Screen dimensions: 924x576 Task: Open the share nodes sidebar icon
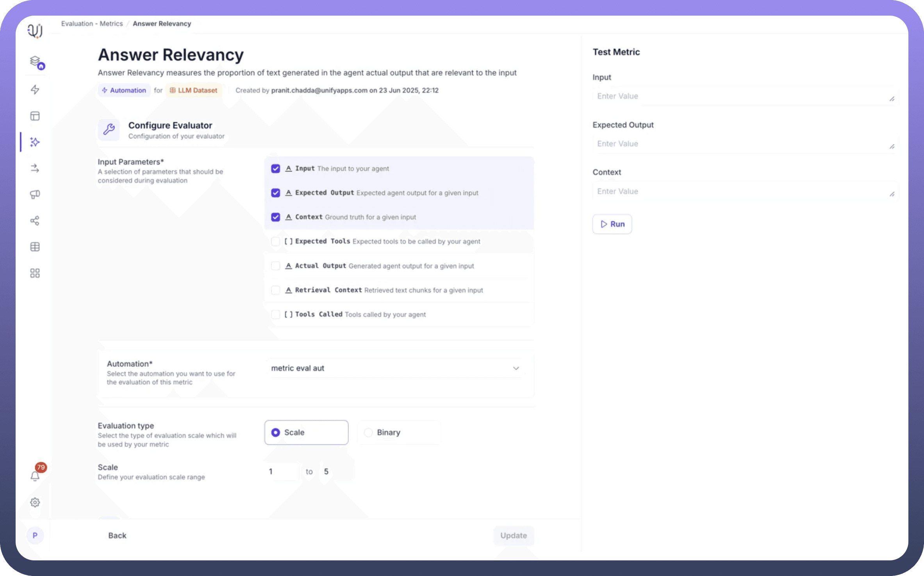(35, 221)
